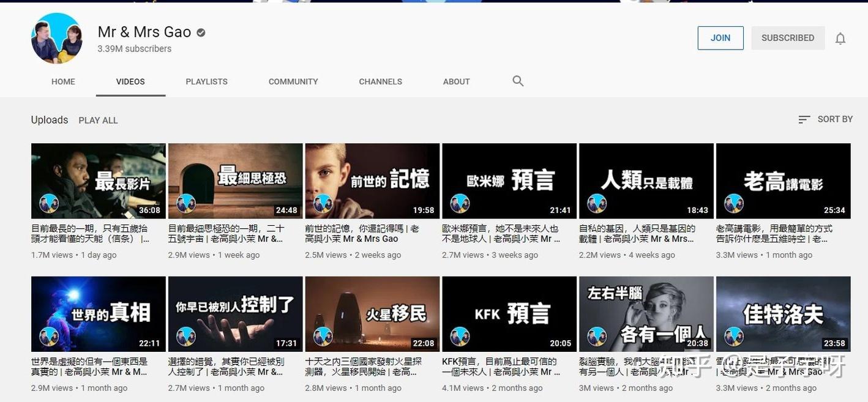Open the 火星移民 thumbnail (22:08)
This screenshot has height=402, width=868.
pos(372,314)
